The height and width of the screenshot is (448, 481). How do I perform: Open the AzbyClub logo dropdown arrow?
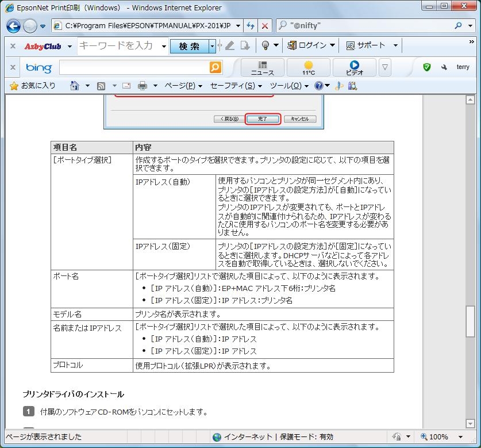(x=70, y=46)
